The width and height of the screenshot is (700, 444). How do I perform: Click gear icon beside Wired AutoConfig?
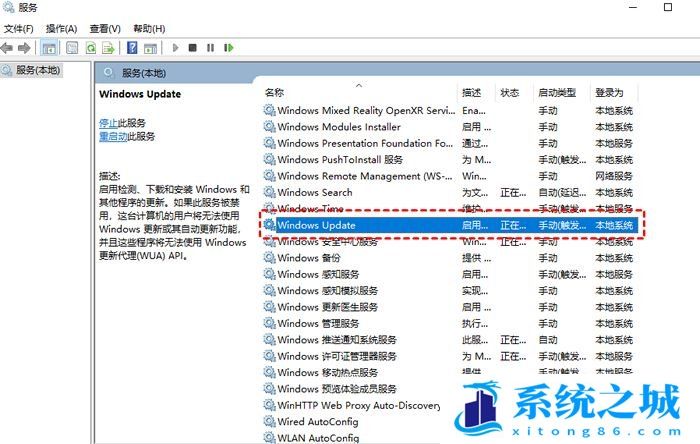(269, 421)
